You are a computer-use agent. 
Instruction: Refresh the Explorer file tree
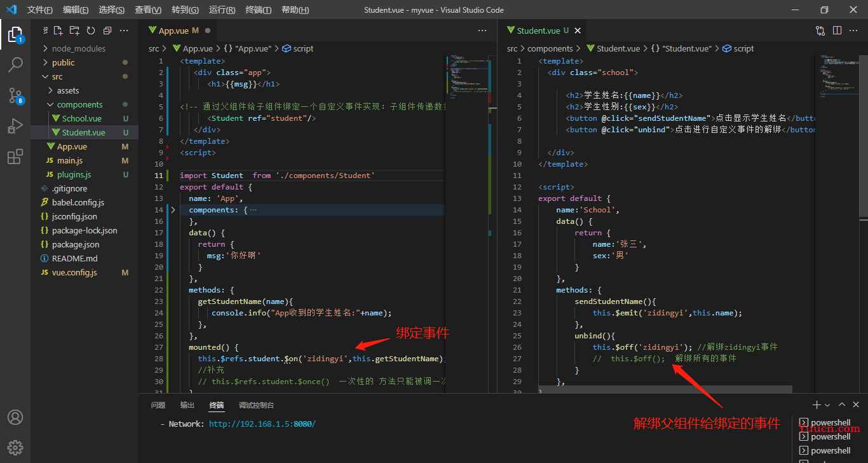(91, 31)
